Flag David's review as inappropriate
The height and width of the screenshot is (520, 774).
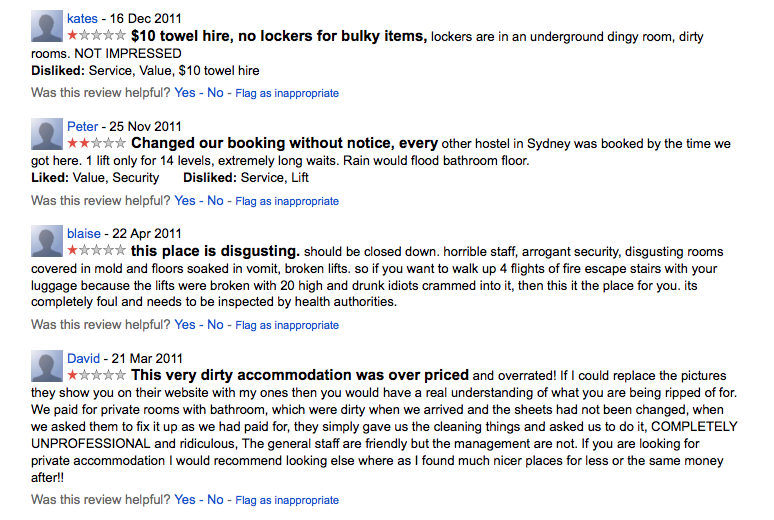click(x=287, y=499)
